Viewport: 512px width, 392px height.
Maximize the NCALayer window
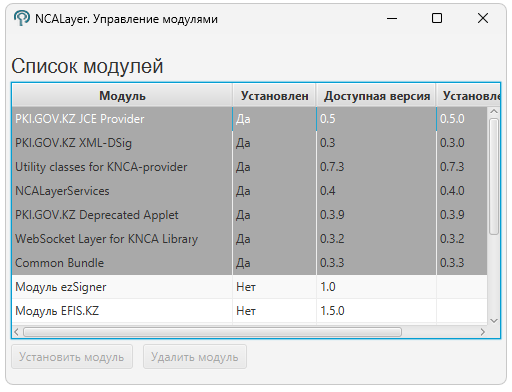pyautogui.click(x=437, y=18)
